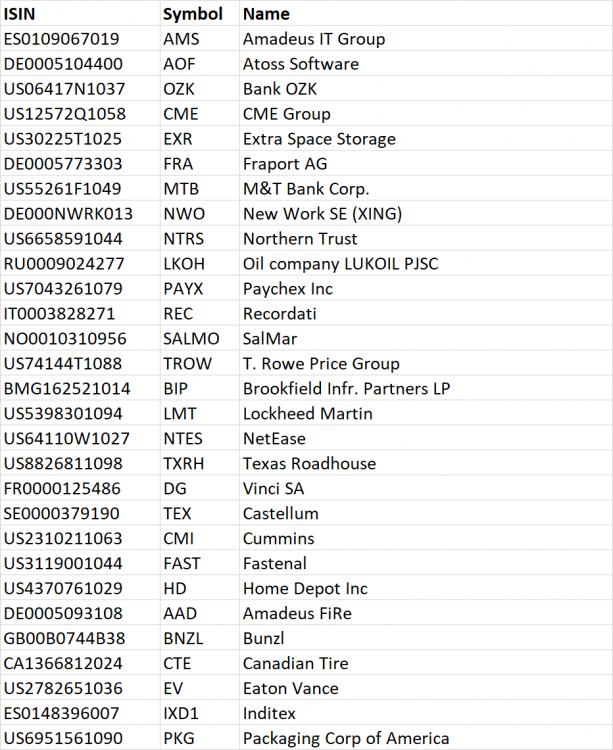This screenshot has width=613, height=750.
Task: Click the SALMO symbol cell
Action: [x=187, y=339]
